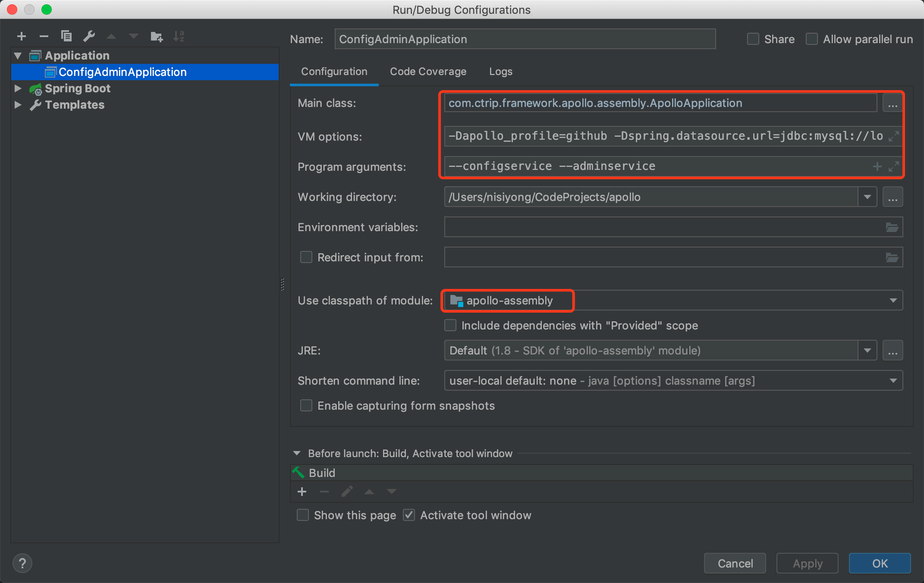Screen dimensions: 924x583
Task: Expand the VM options editor field
Action: pos(894,136)
